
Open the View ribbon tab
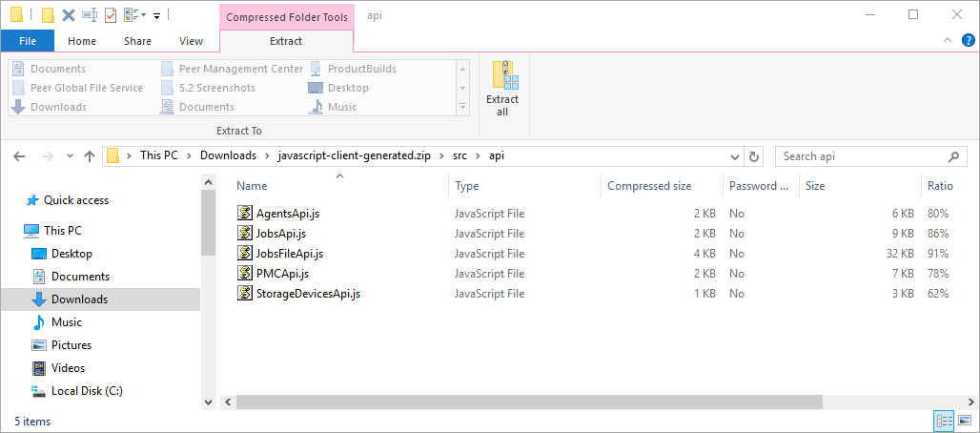coord(191,41)
